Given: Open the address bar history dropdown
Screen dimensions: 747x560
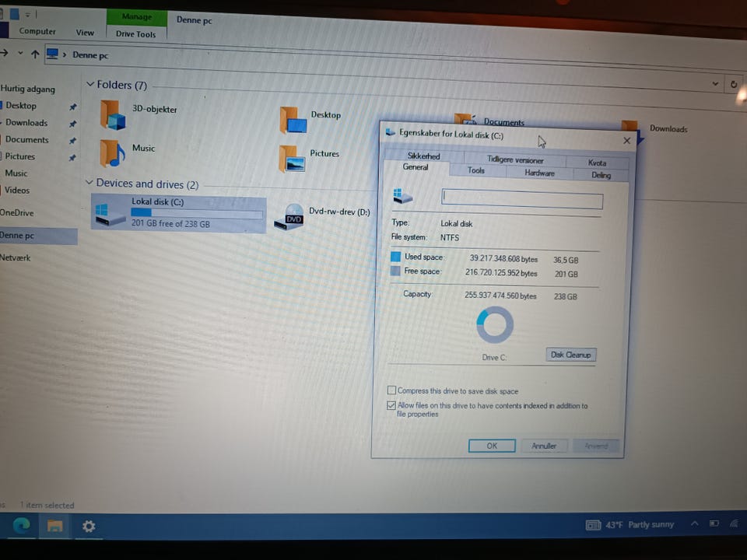Looking at the screenshot, I should [715, 84].
